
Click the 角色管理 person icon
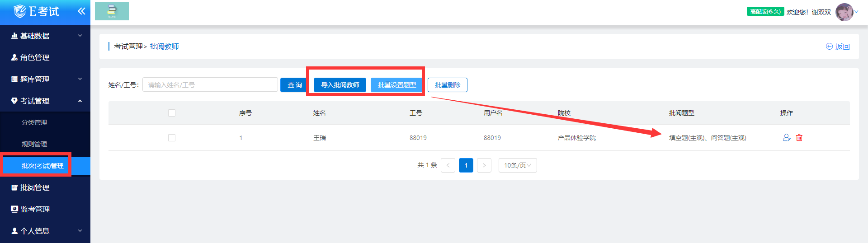14,57
